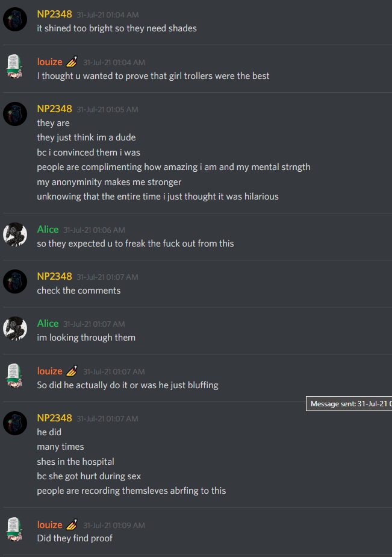Click the pencil emoji beside louize 01:07
This screenshot has height=557, width=392.
pos(72,371)
